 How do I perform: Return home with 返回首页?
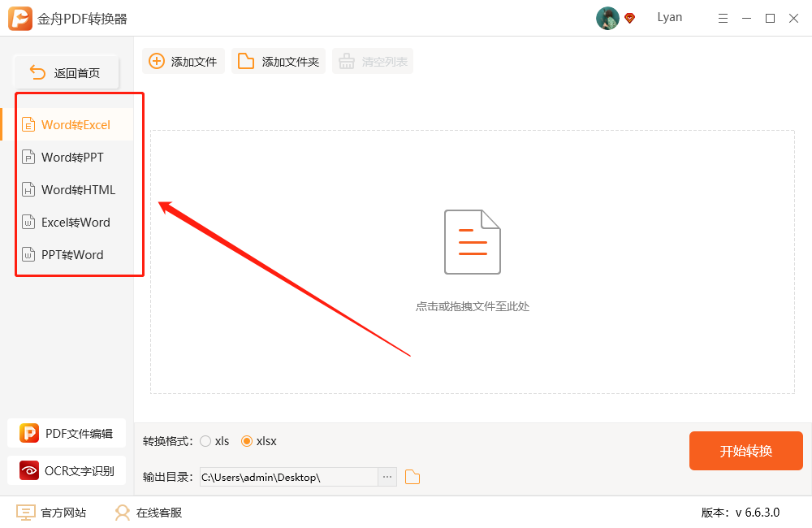[x=66, y=71]
